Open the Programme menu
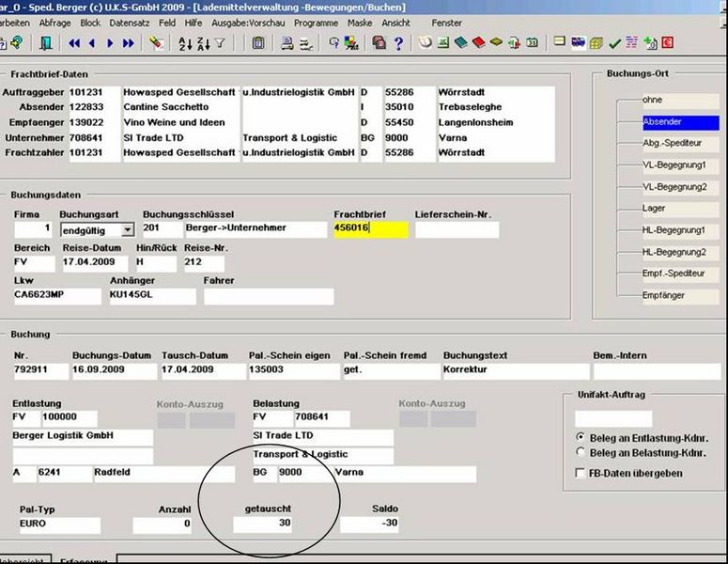This screenshot has width=728, height=564. click(x=316, y=23)
